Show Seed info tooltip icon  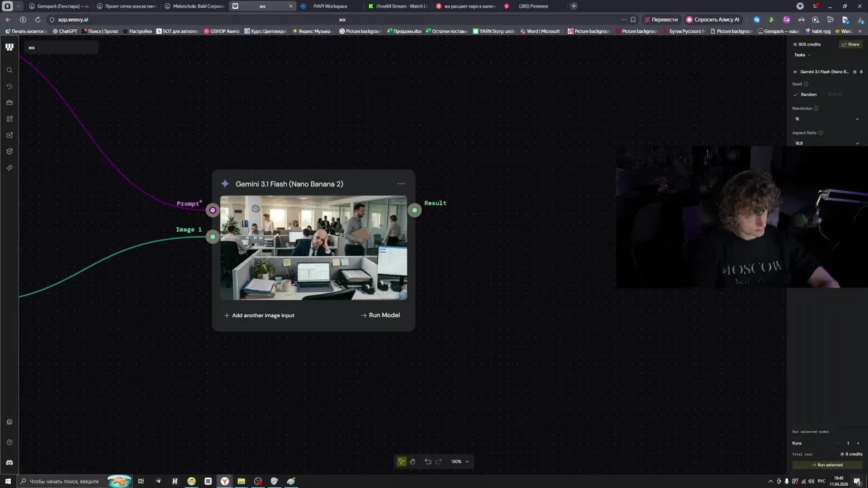tap(806, 84)
